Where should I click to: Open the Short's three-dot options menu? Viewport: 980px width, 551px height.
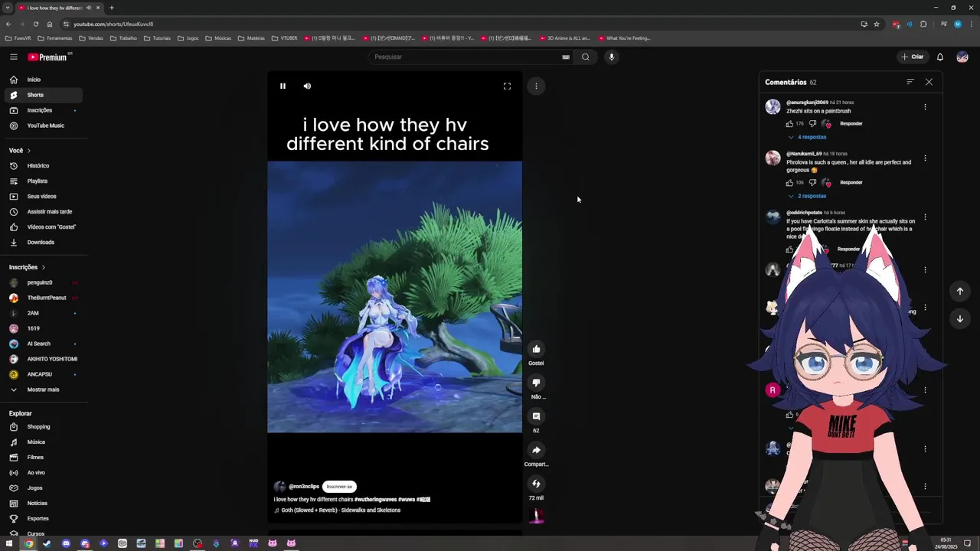pyautogui.click(x=536, y=86)
